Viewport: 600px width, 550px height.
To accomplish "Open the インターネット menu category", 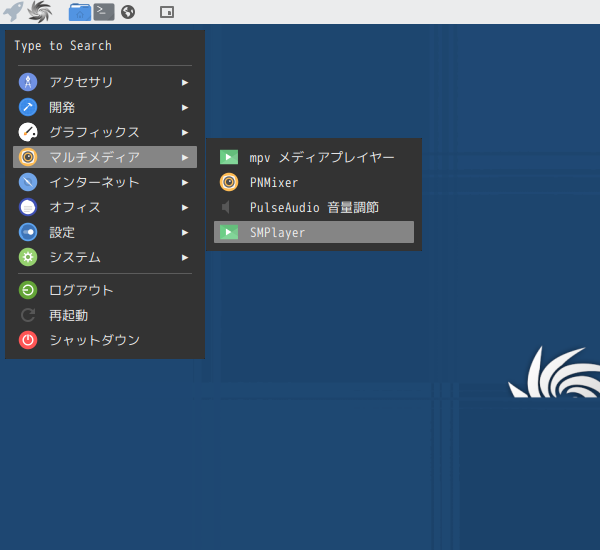I will pyautogui.click(x=94, y=182).
